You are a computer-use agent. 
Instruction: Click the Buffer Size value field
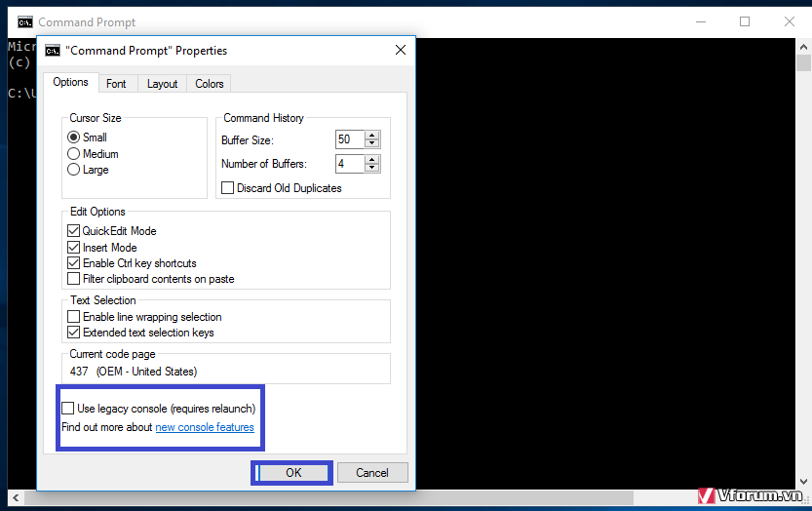point(350,139)
